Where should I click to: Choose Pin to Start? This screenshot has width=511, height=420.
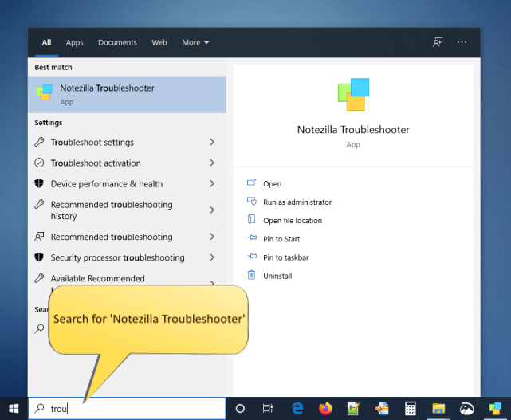click(x=281, y=239)
